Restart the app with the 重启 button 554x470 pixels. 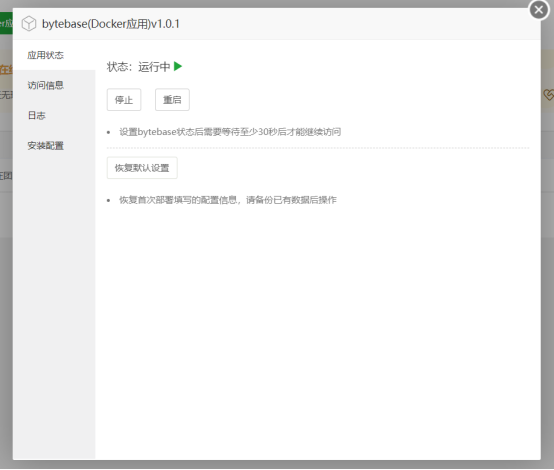172,100
